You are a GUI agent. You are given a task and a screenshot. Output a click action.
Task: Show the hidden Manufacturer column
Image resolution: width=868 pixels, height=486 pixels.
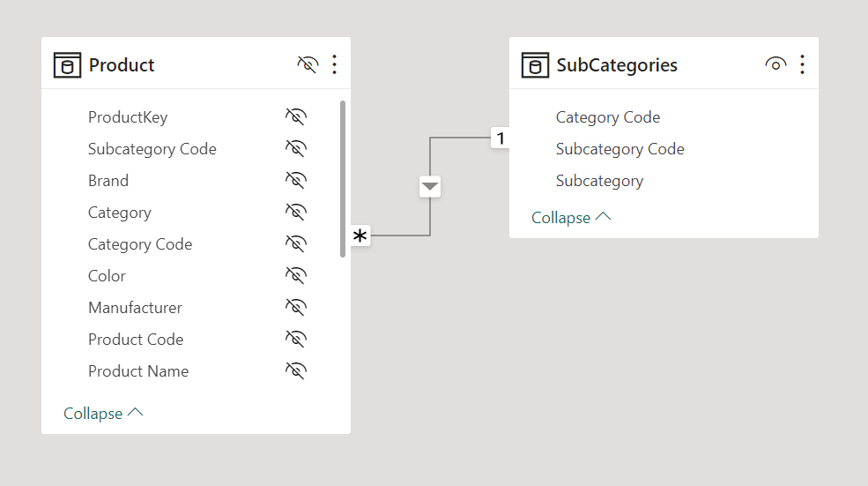tap(295, 308)
